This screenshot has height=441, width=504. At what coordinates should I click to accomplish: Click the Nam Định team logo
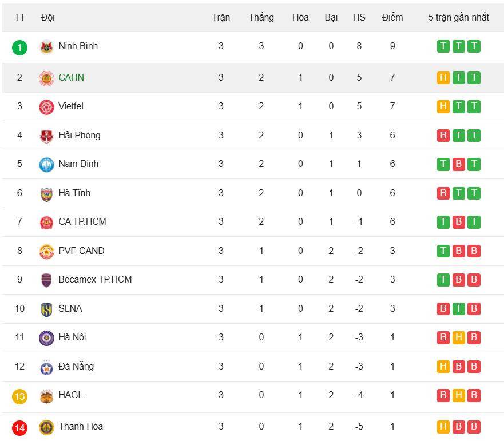tap(46, 165)
